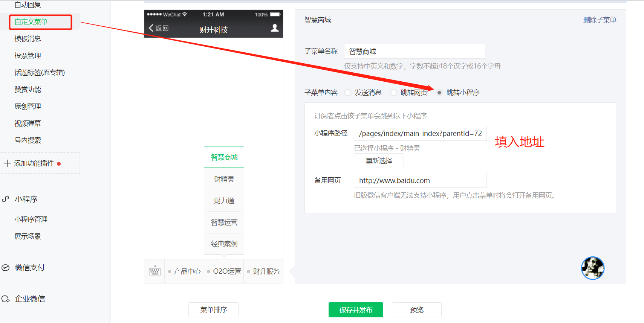
Task: Open 视频弹幕 in the sidebar
Action: click(x=28, y=123)
